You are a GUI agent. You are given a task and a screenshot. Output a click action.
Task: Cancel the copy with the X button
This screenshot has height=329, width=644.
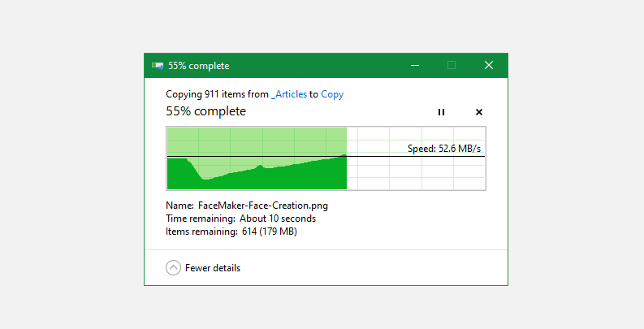[479, 112]
